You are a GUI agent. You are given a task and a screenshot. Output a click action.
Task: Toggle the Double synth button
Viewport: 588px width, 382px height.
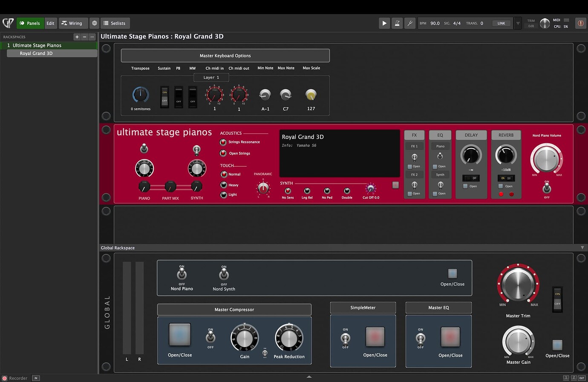347,191
